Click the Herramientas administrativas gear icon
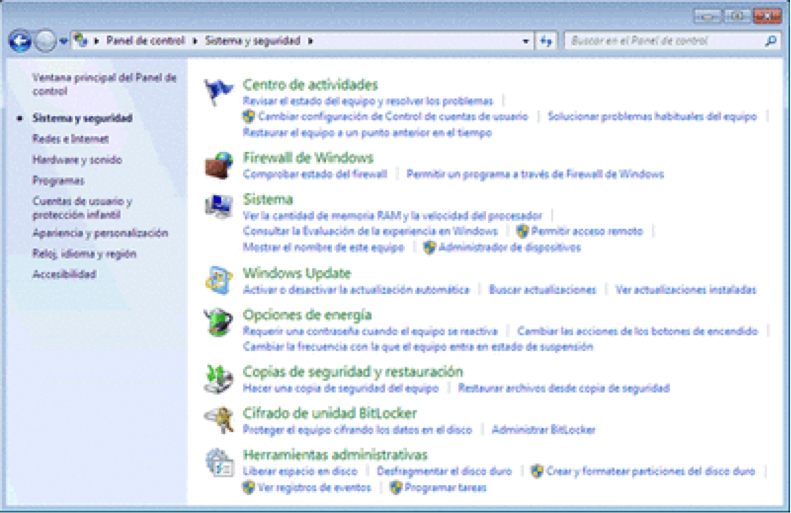The width and height of the screenshot is (791, 513). click(x=219, y=462)
